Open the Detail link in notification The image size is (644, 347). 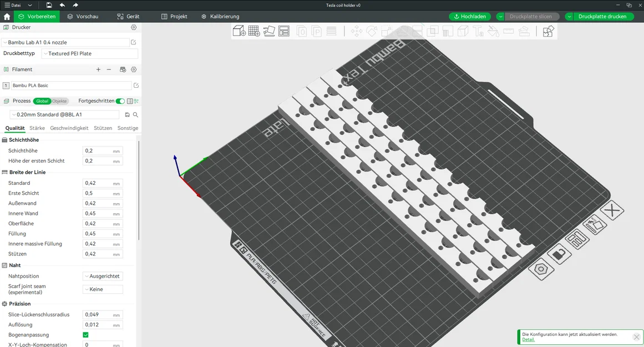[x=528, y=340]
